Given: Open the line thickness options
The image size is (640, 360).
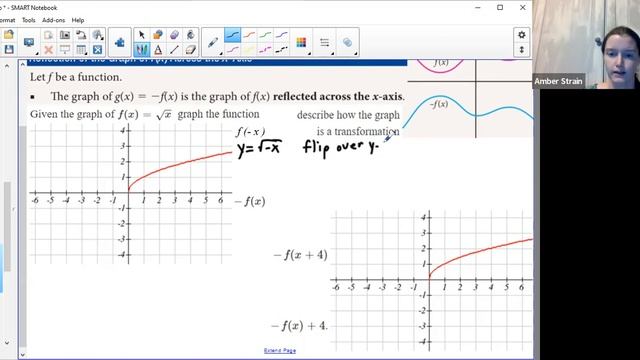Looking at the screenshot, I should click(325, 42).
